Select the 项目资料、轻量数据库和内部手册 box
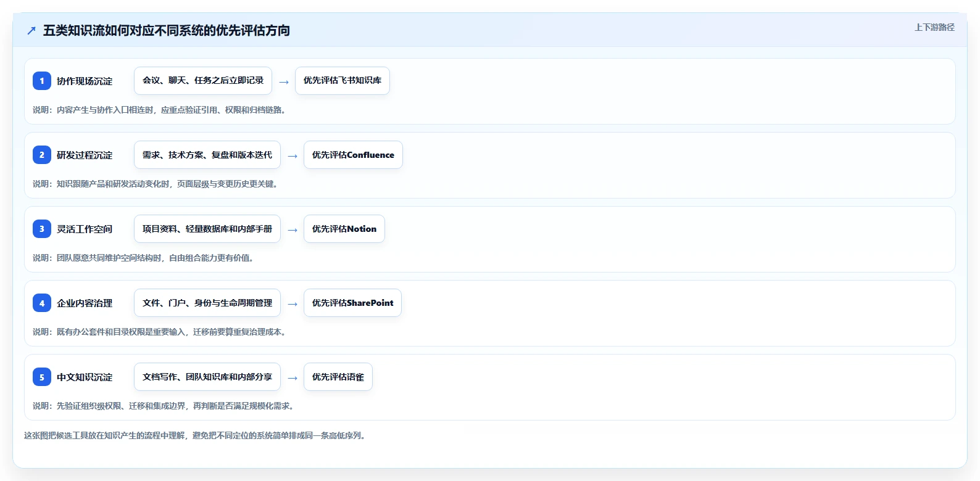This screenshot has height=481, width=980. click(207, 229)
